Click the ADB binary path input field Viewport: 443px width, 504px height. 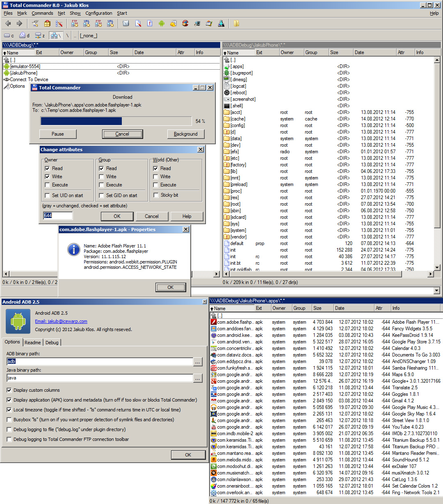click(100, 362)
